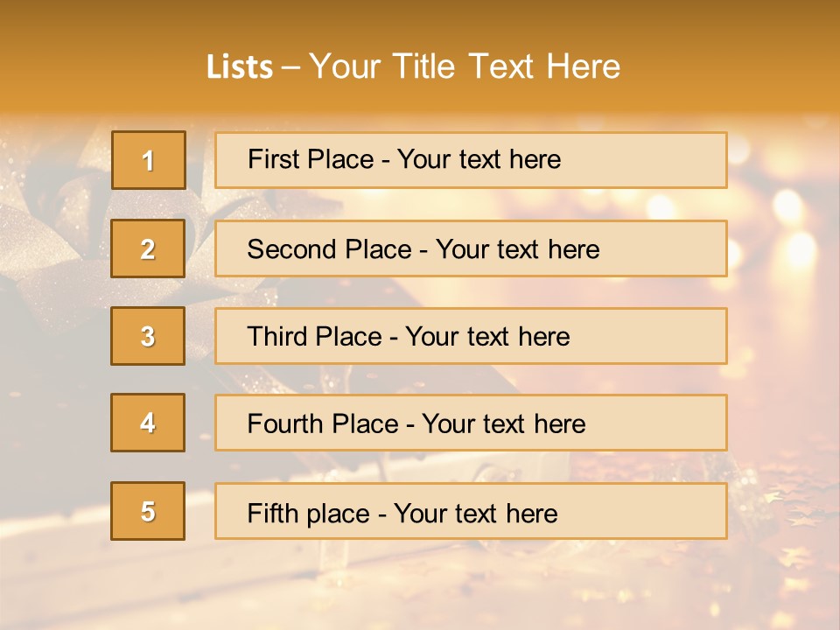The width and height of the screenshot is (840, 630).
Task: Select the number 2 box
Action: click(148, 248)
